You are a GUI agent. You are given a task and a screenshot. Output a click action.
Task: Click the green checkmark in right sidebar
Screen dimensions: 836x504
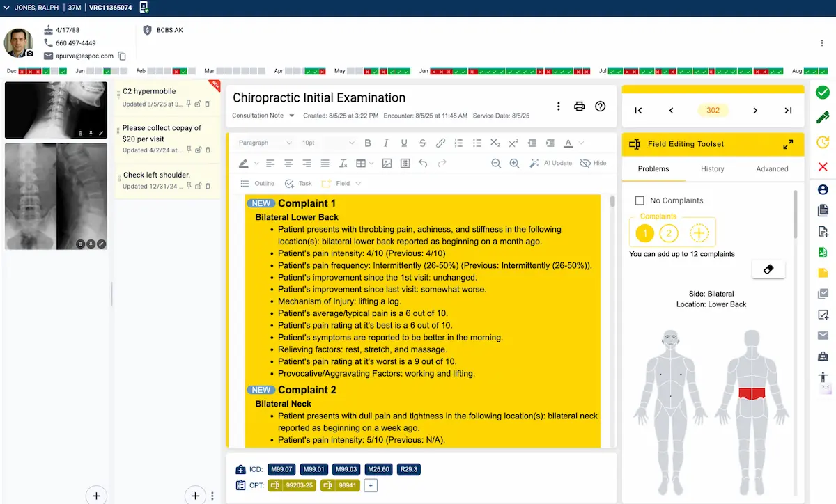pos(823,92)
